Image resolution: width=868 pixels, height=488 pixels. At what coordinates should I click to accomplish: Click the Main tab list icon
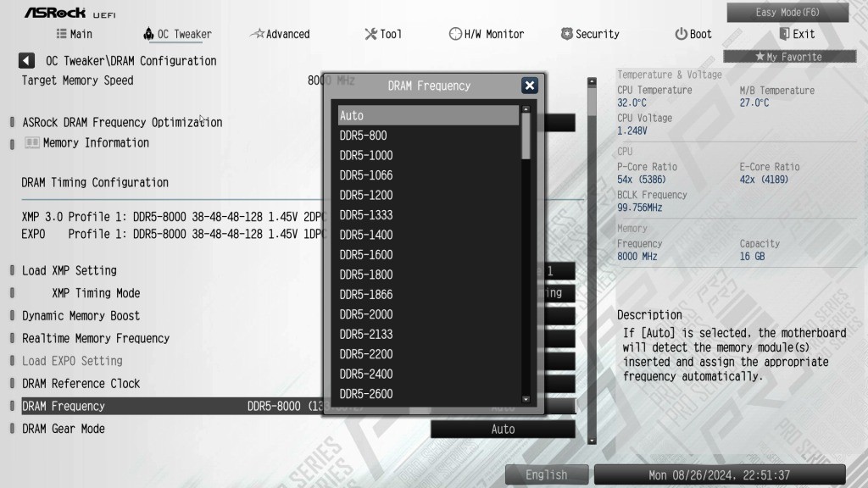(61, 34)
